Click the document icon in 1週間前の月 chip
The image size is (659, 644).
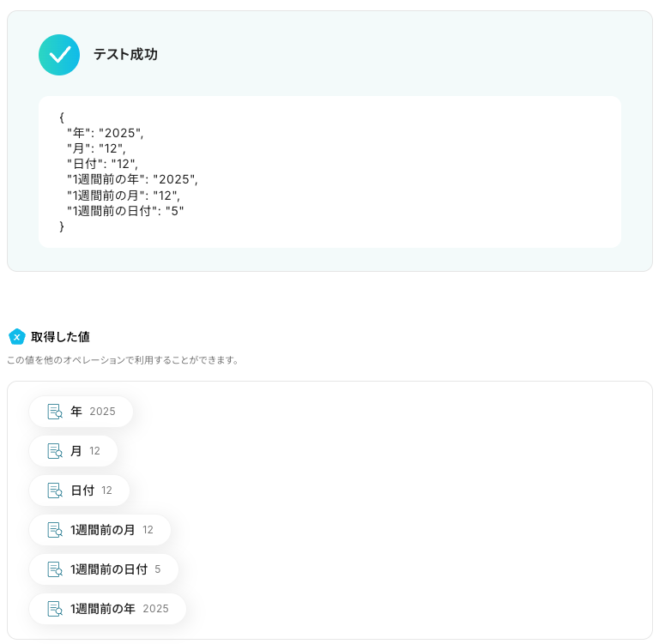(55, 530)
